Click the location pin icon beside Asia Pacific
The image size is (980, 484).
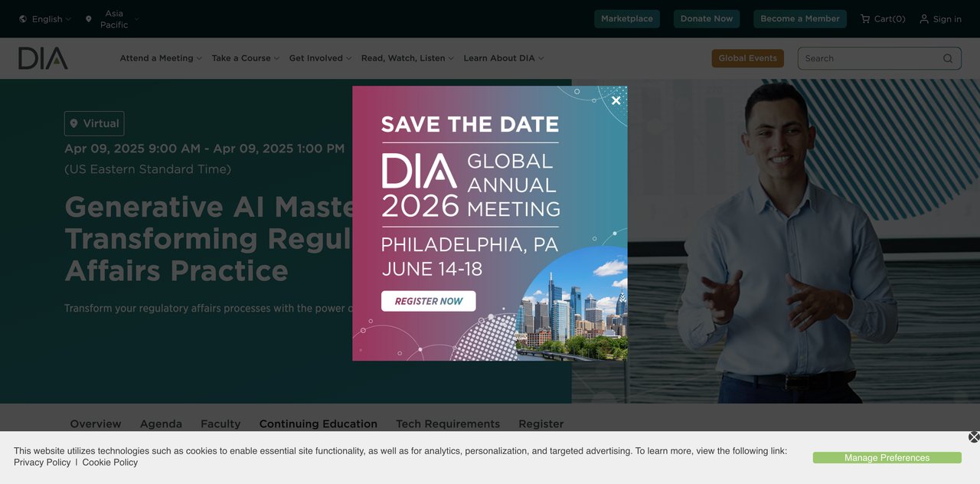pos(89,19)
